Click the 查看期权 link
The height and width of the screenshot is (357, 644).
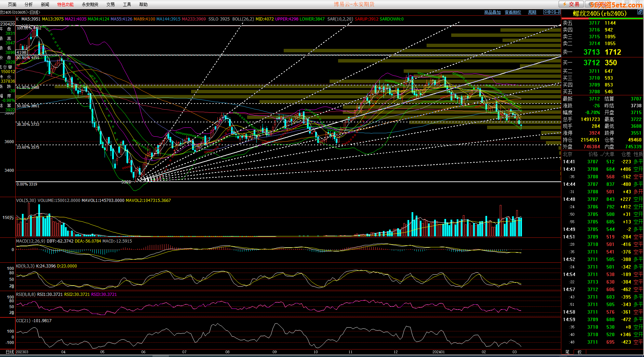click(513, 12)
